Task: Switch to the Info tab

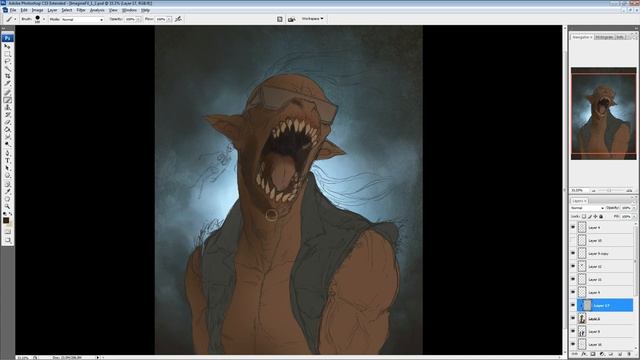Action: 620,37
